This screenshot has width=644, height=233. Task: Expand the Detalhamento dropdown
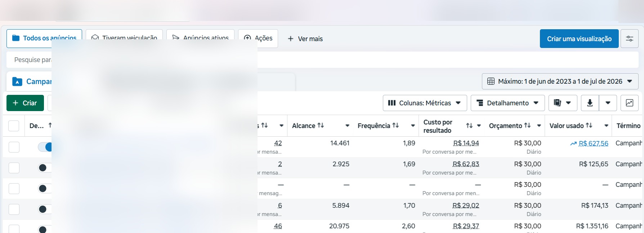click(x=507, y=103)
